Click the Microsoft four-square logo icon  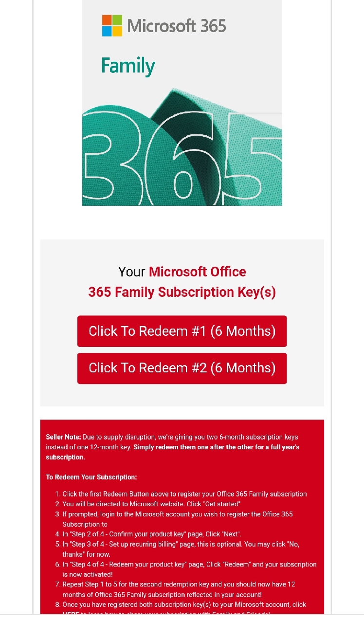pyautogui.click(x=112, y=25)
